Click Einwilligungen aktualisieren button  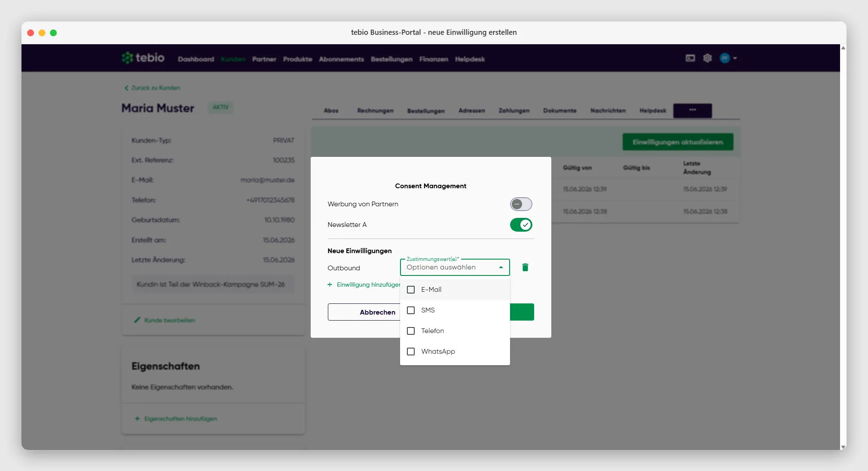[x=678, y=142]
